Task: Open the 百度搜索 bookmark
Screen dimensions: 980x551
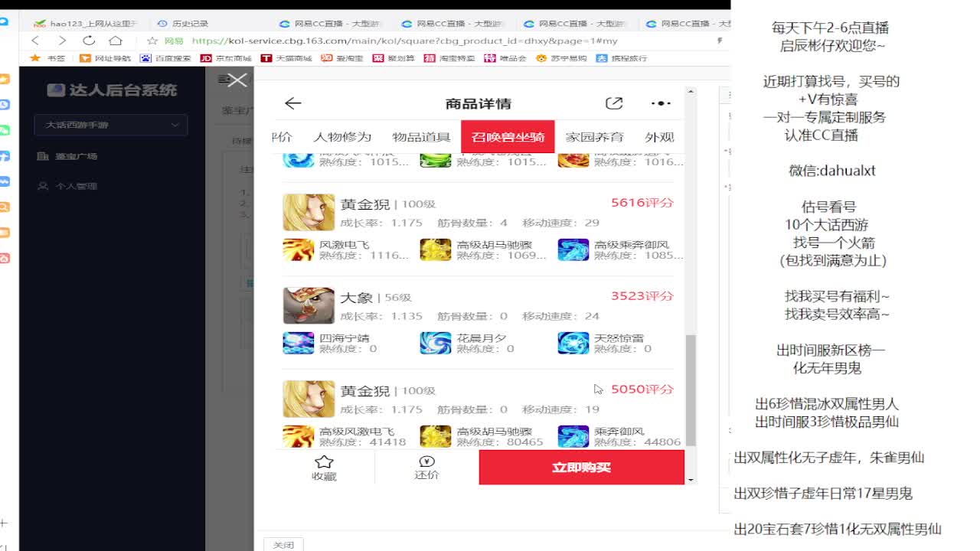Action: [x=165, y=58]
